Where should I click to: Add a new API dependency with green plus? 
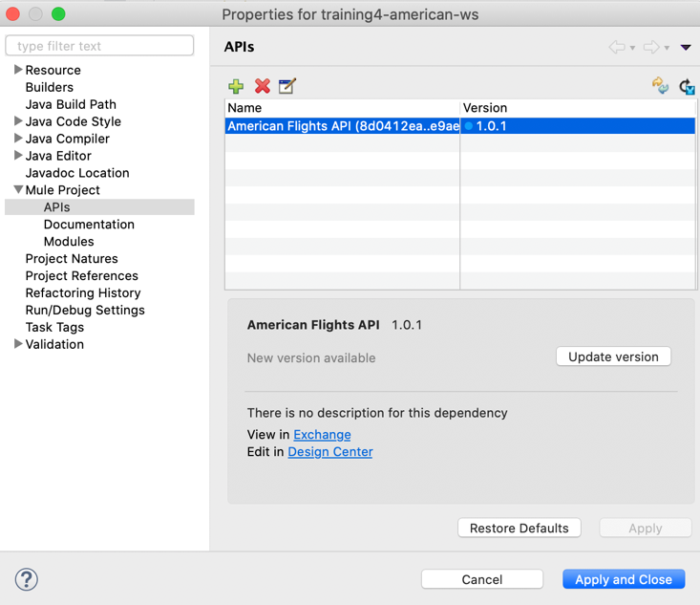tap(236, 86)
